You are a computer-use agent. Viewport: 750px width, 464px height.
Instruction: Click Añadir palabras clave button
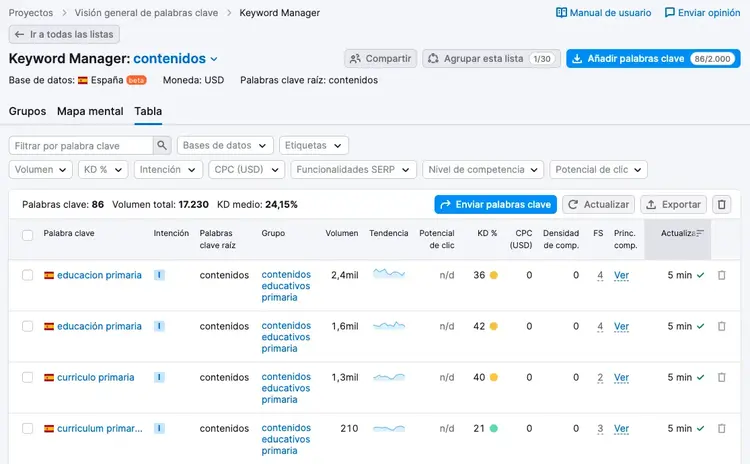(x=653, y=58)
